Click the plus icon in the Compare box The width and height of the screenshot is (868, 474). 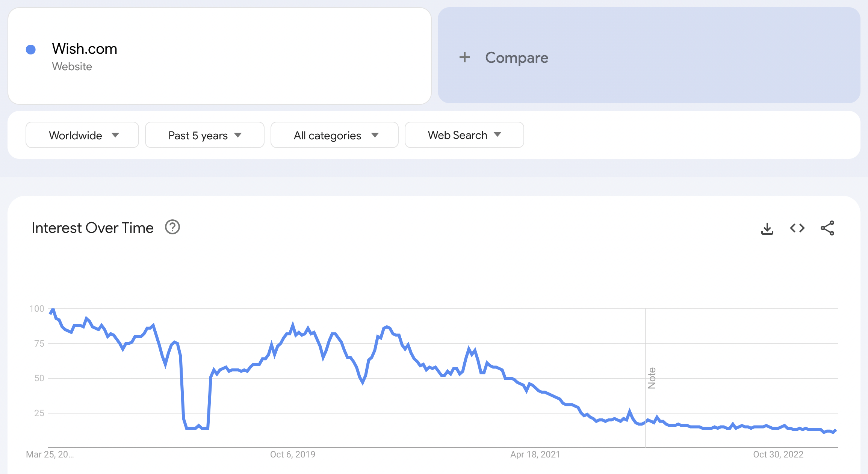pyautogui.click(x=465, y=57)
